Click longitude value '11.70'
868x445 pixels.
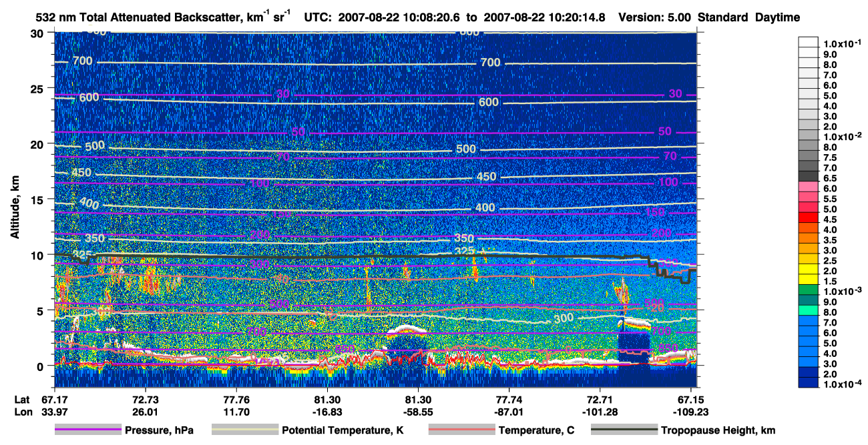(x=236, y=411)
